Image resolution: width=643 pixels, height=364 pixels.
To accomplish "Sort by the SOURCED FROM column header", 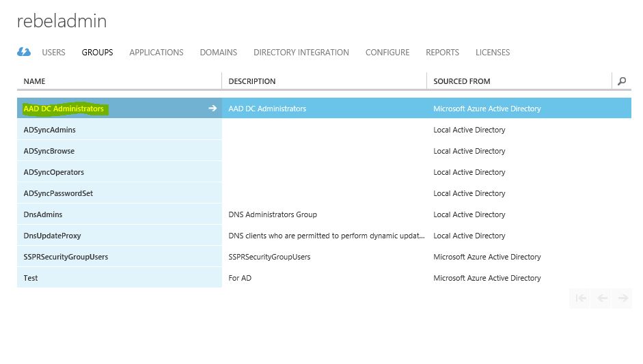I will click(462, 81).
